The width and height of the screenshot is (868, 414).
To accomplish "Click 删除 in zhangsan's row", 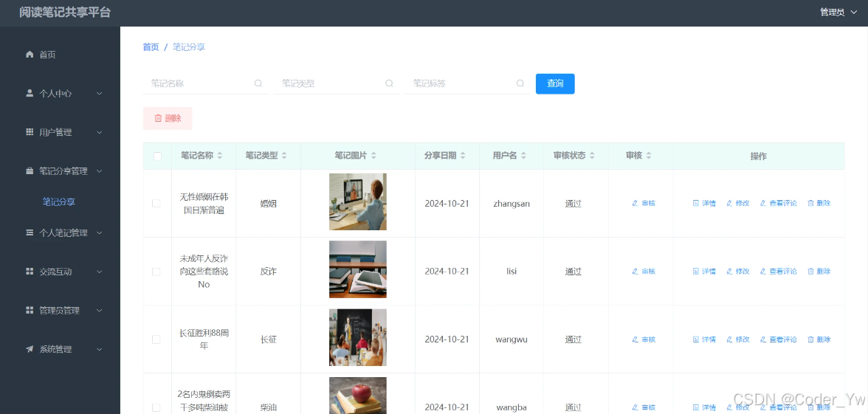I will click(819, 203).
